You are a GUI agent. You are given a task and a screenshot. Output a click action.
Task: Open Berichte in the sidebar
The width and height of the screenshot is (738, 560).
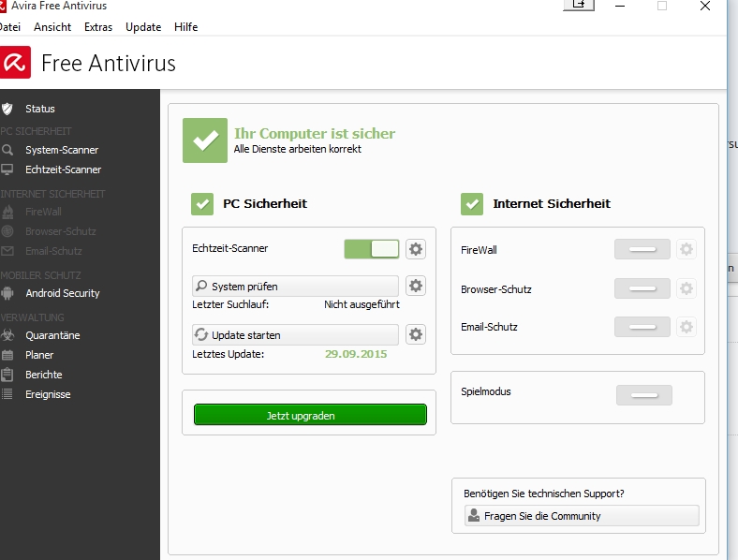pyautogui.click(x=43, y=375)
